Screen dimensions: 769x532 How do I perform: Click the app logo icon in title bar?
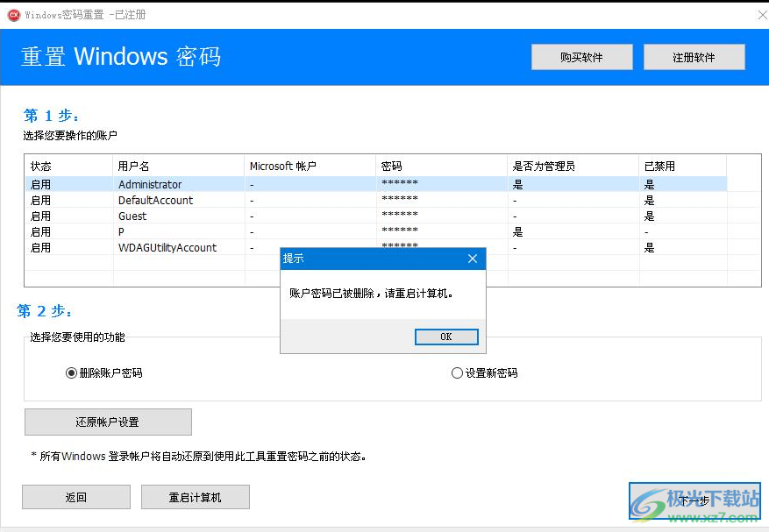(14, 15)
